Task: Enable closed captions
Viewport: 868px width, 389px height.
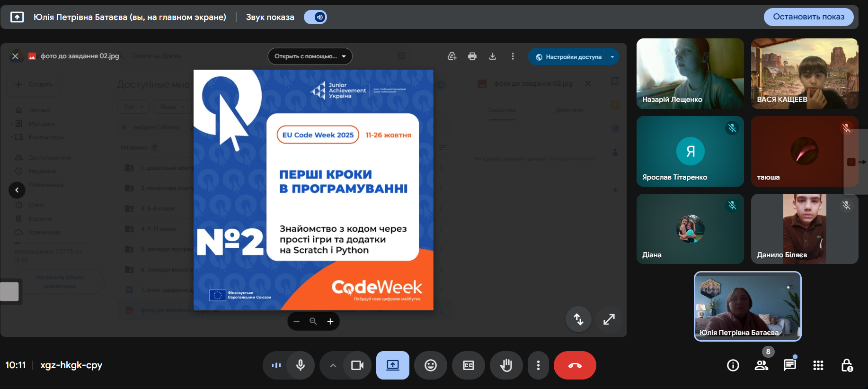Action: [x=468, y=365]
